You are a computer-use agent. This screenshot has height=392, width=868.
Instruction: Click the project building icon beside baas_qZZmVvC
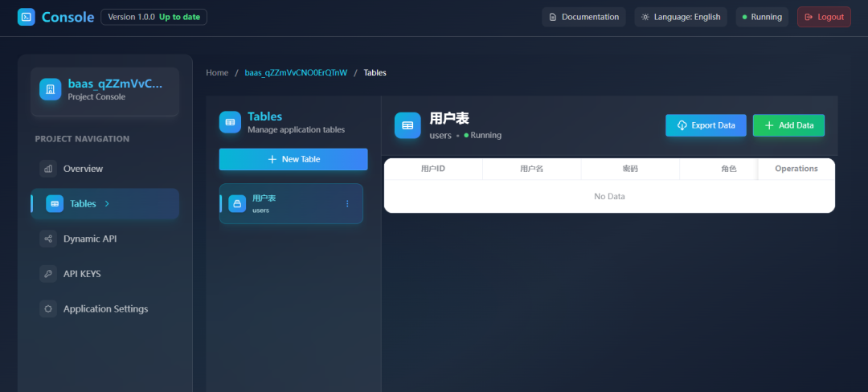[x=51, y=89]
